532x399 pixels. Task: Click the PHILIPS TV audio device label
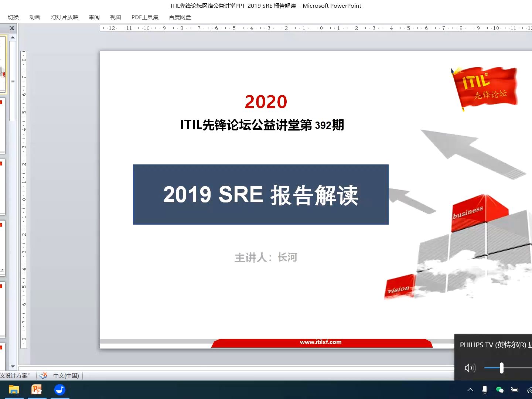click(x=496, y=345)
